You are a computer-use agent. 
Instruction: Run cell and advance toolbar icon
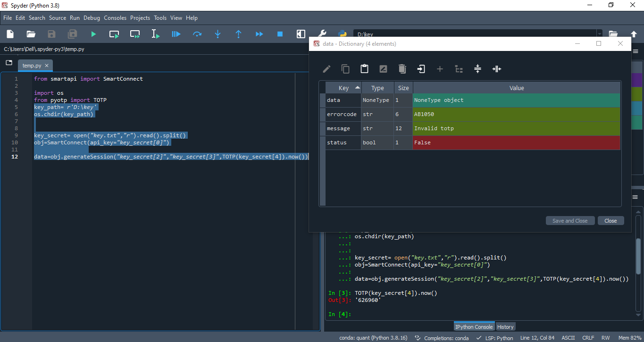coord(135,34)
